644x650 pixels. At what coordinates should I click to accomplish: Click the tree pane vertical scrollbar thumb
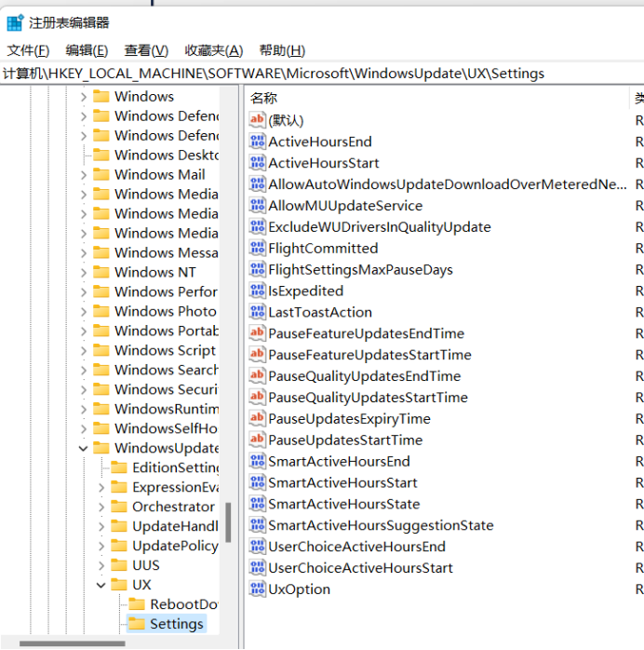click(228, 522)
